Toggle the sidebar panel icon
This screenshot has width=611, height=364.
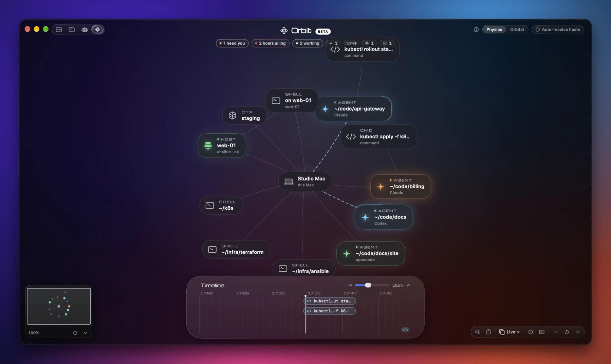click(72, 30)
